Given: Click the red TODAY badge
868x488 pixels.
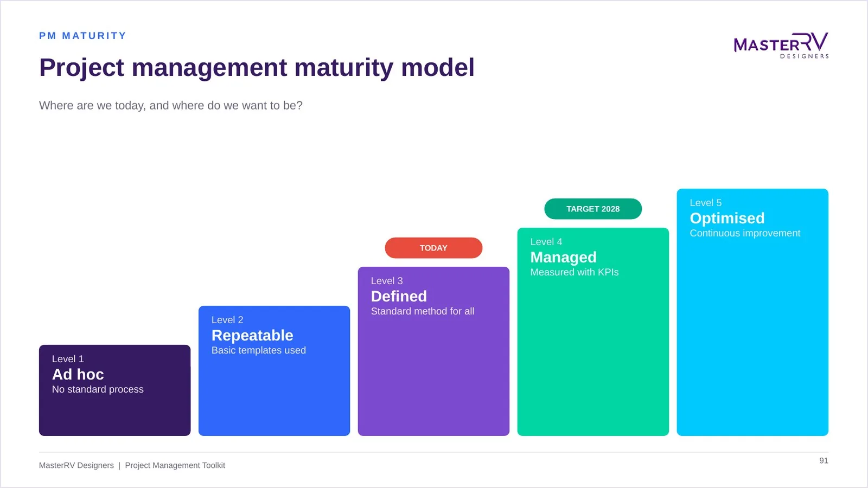Looking at the screenshot, I should point(433,248).
